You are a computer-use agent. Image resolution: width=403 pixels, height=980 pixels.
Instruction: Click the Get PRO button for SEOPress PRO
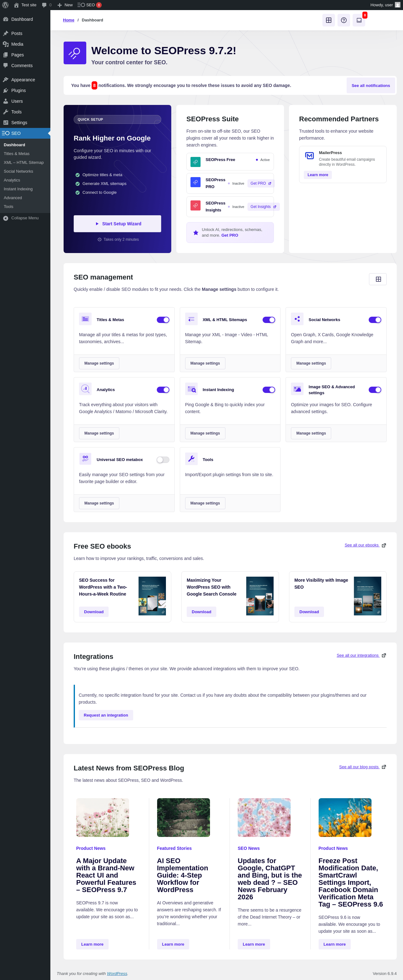(261, 183)
